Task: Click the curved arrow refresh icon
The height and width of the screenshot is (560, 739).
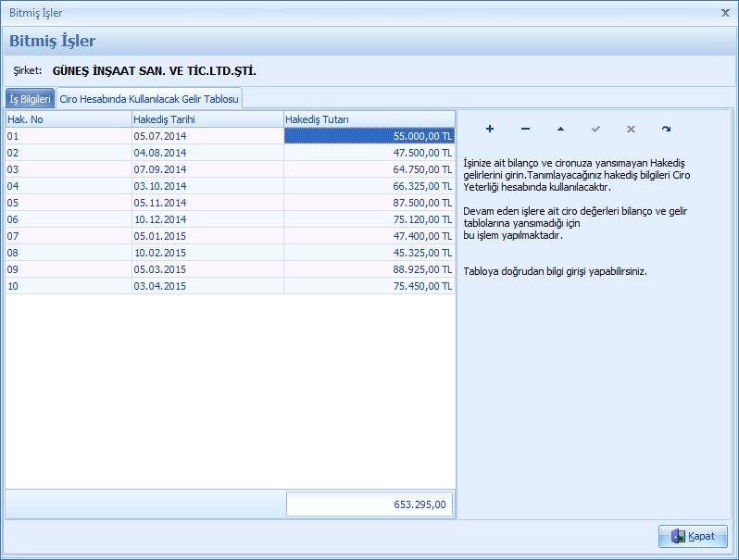Action: point(666,129)
